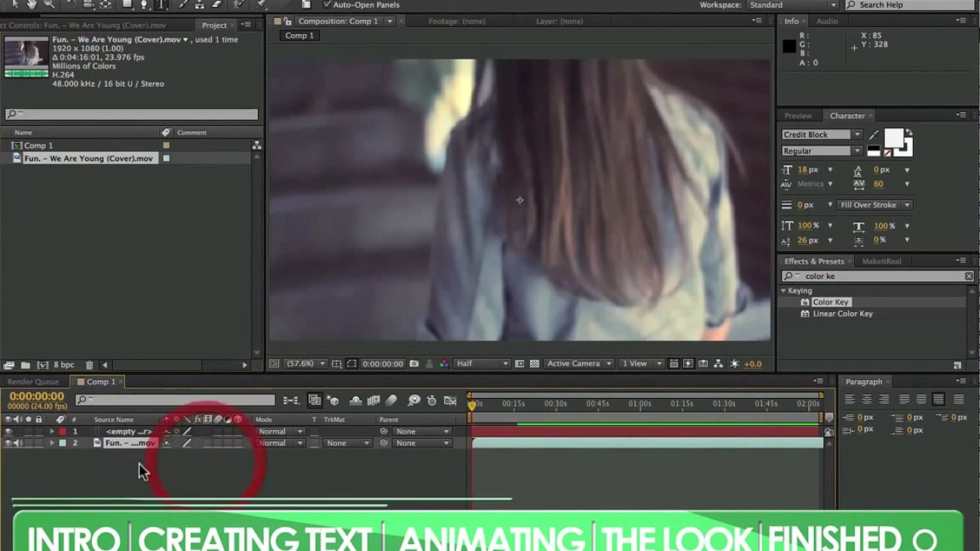Open the Composition Flowchart from the viewer
The height and width of the screenshot is (551, 980).
point(718,364)
